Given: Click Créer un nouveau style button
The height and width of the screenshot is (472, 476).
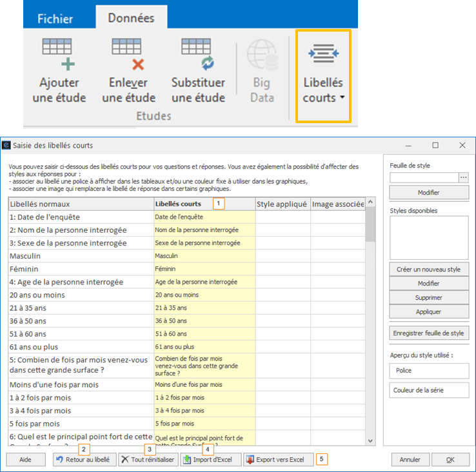Looking at the screenshot, I should 429,270.
